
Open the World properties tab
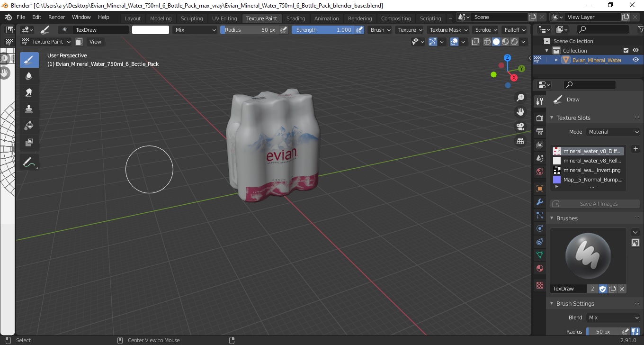[539, 171]
